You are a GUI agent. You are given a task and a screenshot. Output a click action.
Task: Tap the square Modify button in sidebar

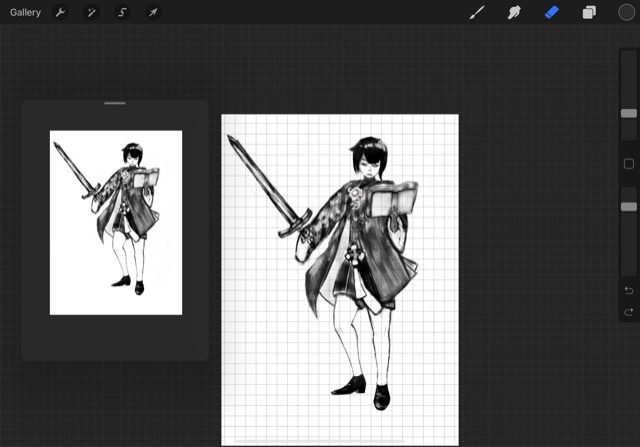(x=628, y=163)
